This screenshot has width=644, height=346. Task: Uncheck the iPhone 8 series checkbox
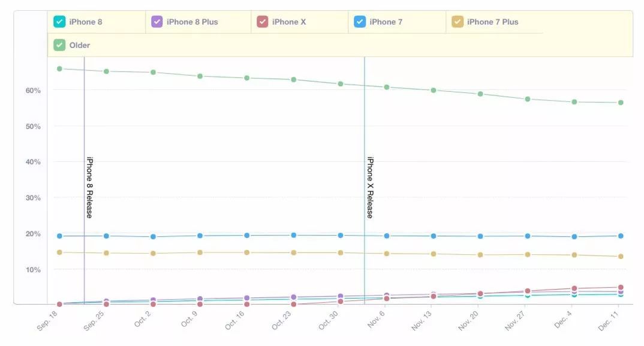pos(59,22)
